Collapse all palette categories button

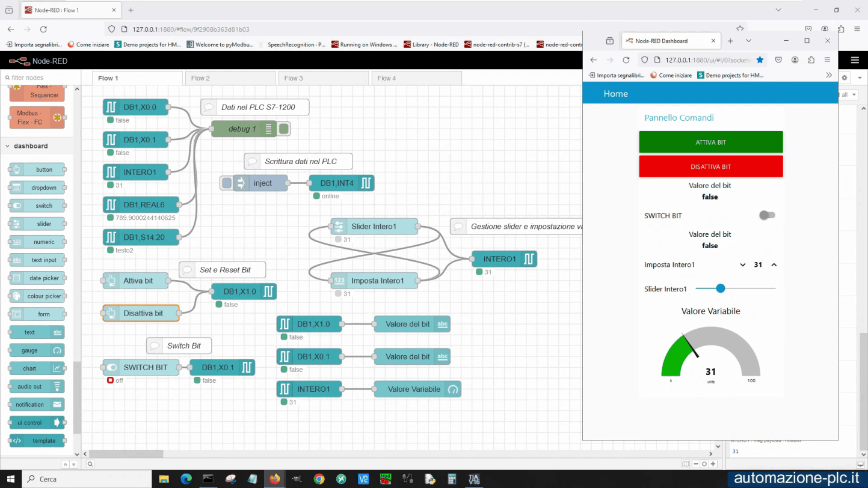point(66,464)
